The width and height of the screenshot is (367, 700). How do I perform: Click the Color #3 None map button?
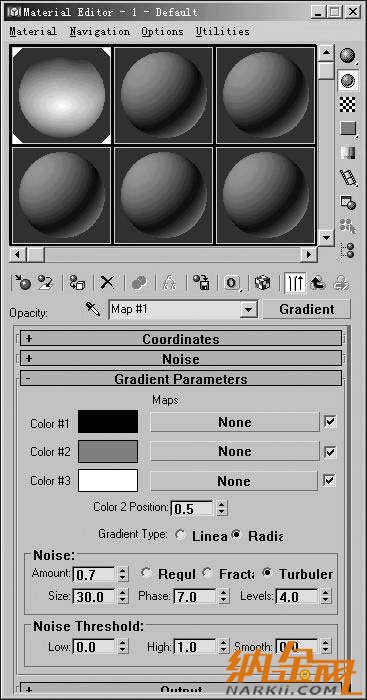(x=234, y=481)
